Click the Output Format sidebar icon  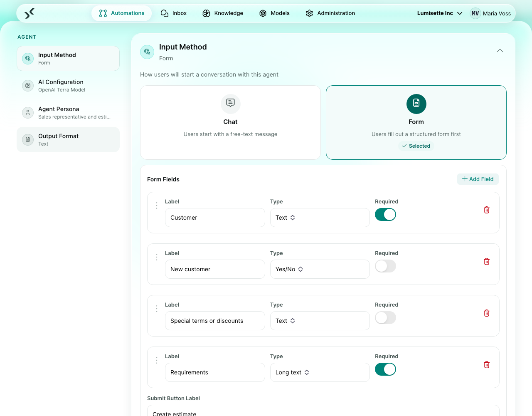pos(28,139)
